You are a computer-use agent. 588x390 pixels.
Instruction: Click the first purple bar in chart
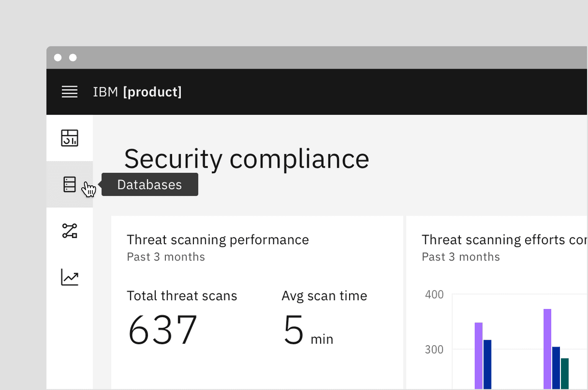(x=478, y=356)
